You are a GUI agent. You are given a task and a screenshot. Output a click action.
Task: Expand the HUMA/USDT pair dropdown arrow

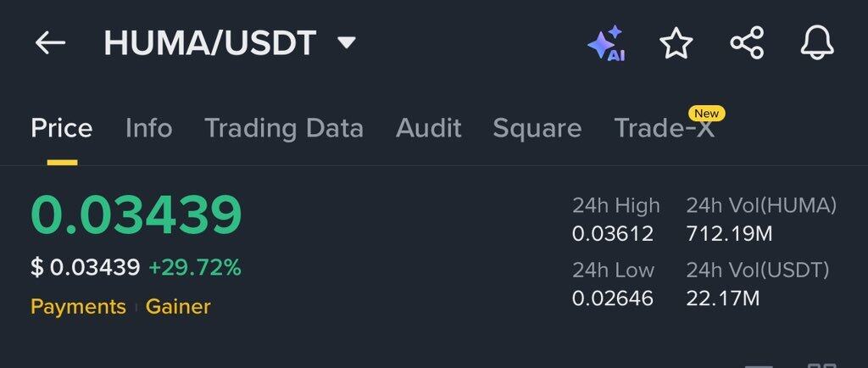click(347, 42)
